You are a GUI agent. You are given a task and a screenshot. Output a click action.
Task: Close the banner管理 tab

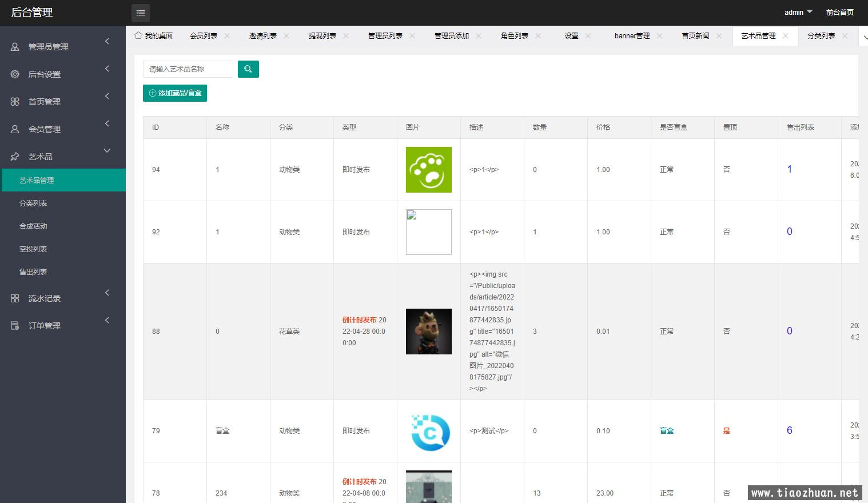pos(659,35)
